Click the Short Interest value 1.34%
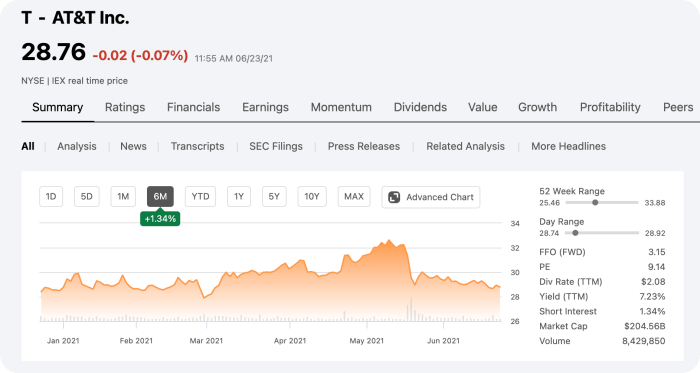 652,311
